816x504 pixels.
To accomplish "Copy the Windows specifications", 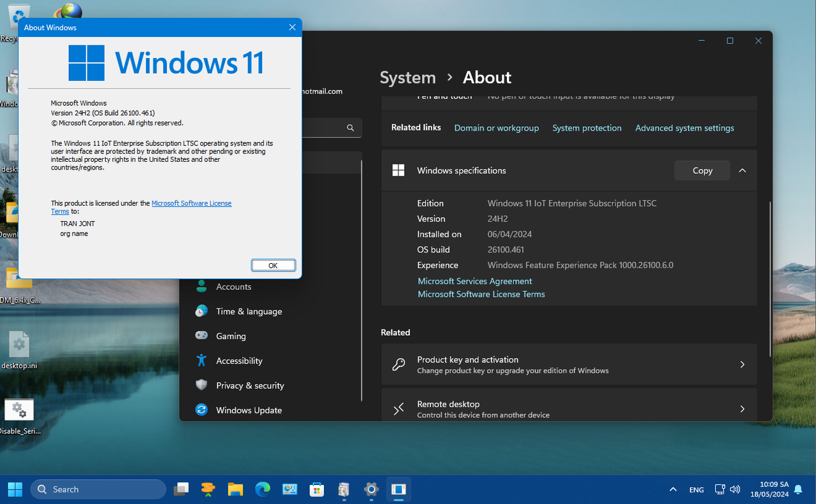I will pos(703,170).
